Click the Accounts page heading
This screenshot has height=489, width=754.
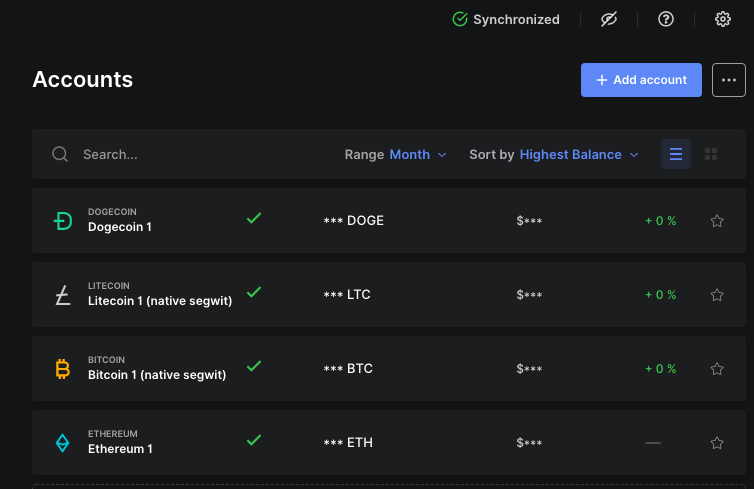[x=83, y=79]
